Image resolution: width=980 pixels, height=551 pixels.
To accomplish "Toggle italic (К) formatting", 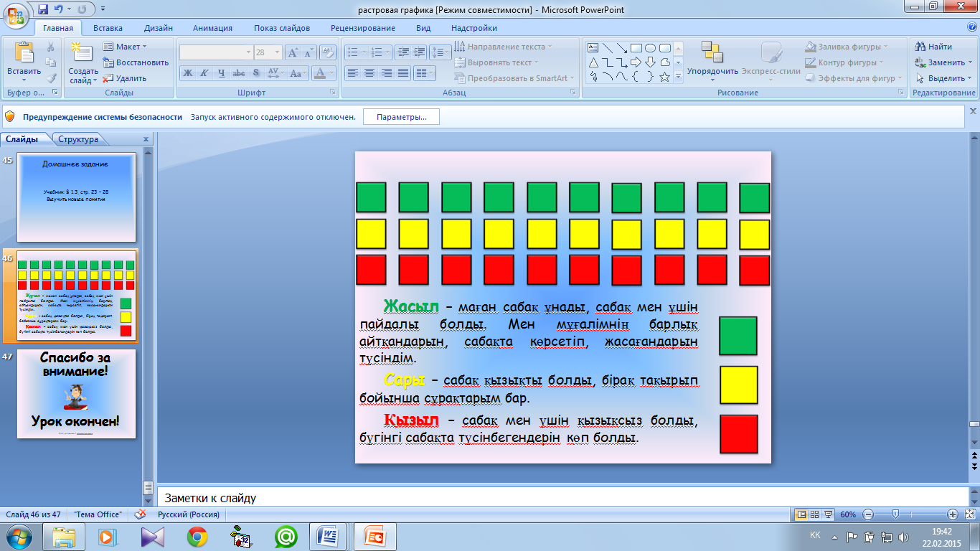I will pyautogui.click(x=204, y=72).
